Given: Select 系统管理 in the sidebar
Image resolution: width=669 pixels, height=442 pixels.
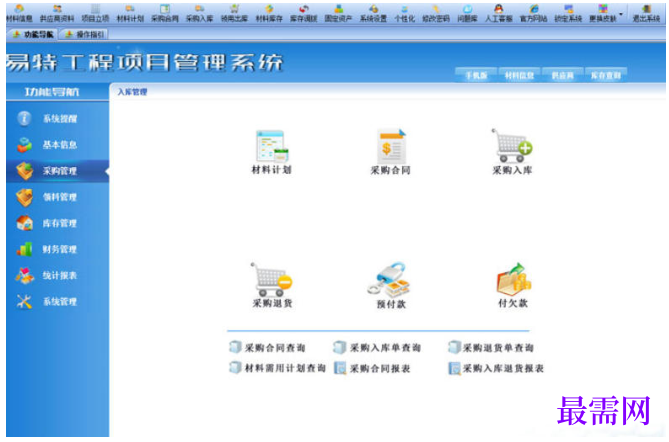Looking at the screenshot, I should 57,302.
